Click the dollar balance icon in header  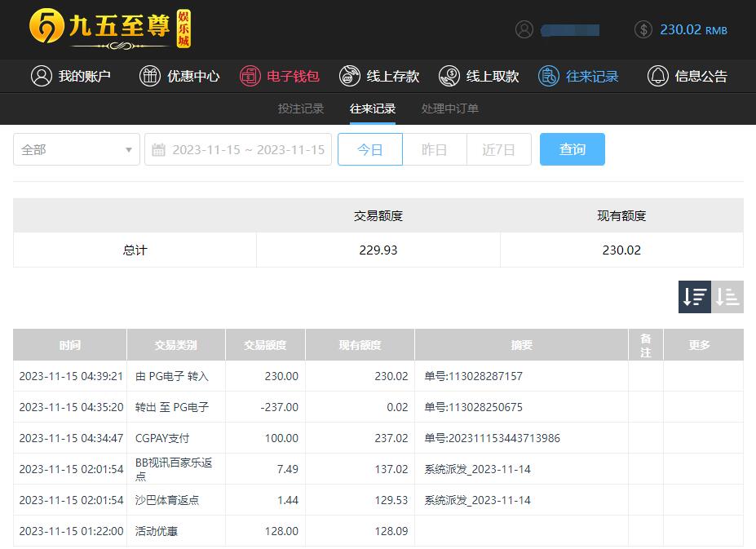pyautogui.click(x=643, y=29)
